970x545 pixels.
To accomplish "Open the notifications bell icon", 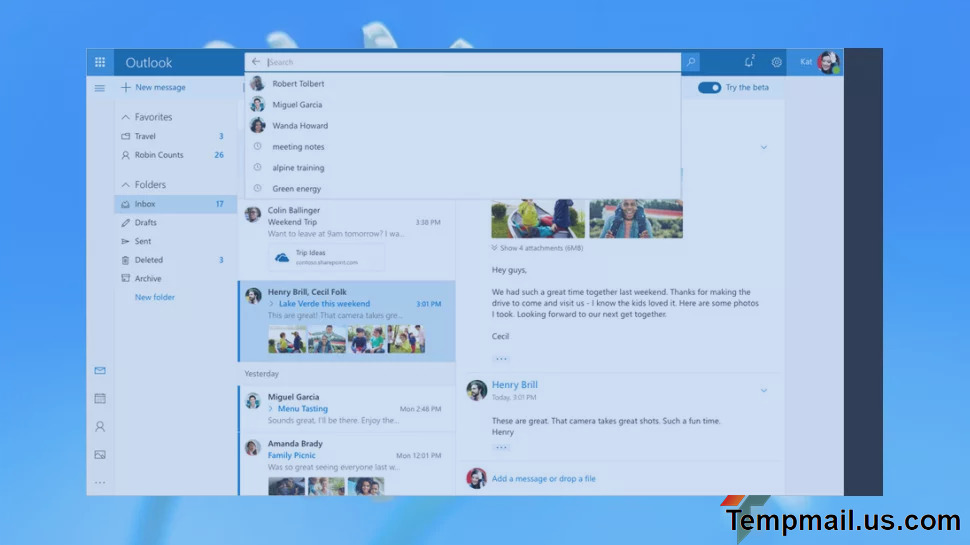I will click(749, 62).
